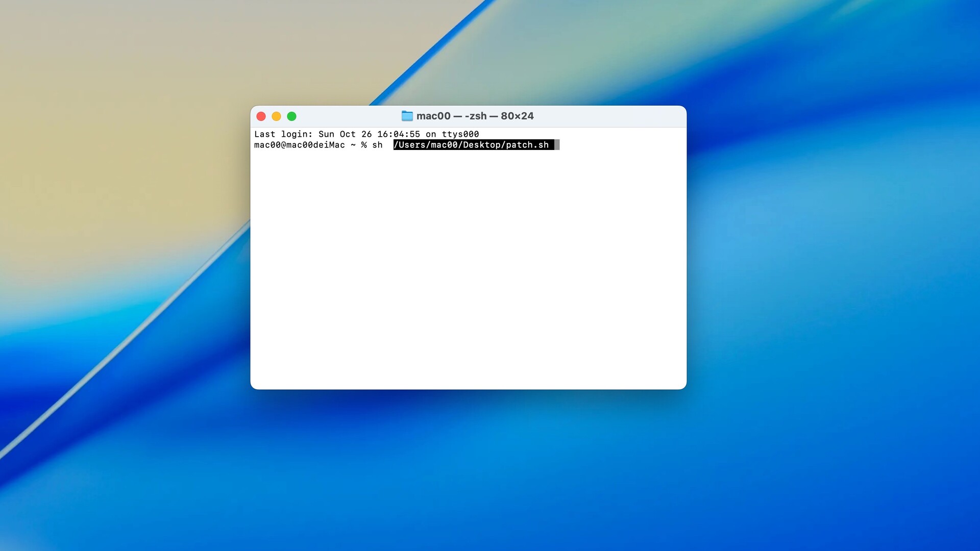Image resolution: width=980 pixels, height=551 pixels.
Task: Click the '%' prompt symbol
Action: (x=364, y=145)
